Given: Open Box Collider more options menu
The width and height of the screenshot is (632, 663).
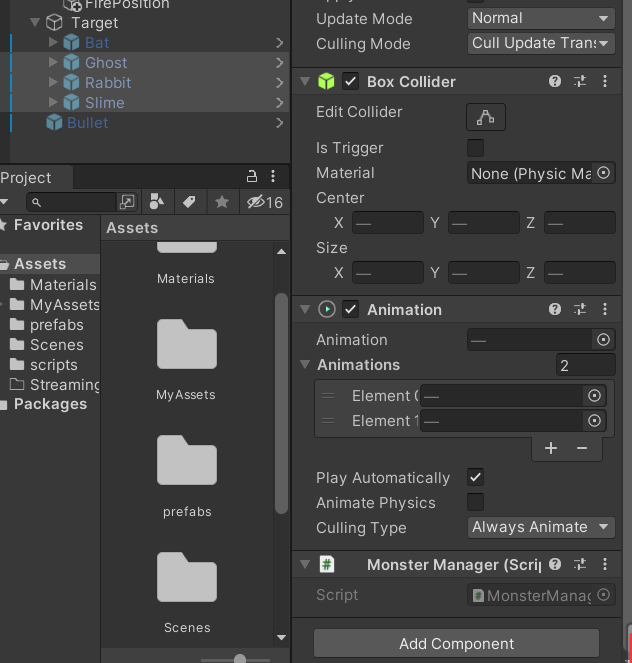Looking at the screenshot, I should [x=604, y=82].
